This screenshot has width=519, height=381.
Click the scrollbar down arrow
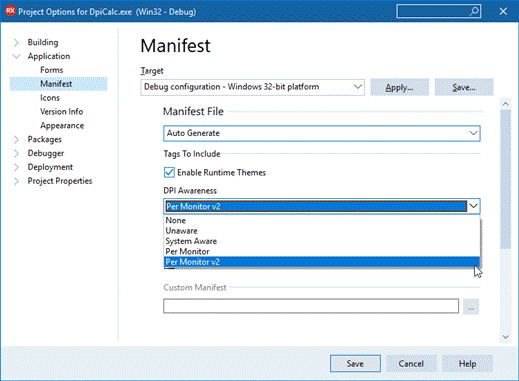pos(505,337)
